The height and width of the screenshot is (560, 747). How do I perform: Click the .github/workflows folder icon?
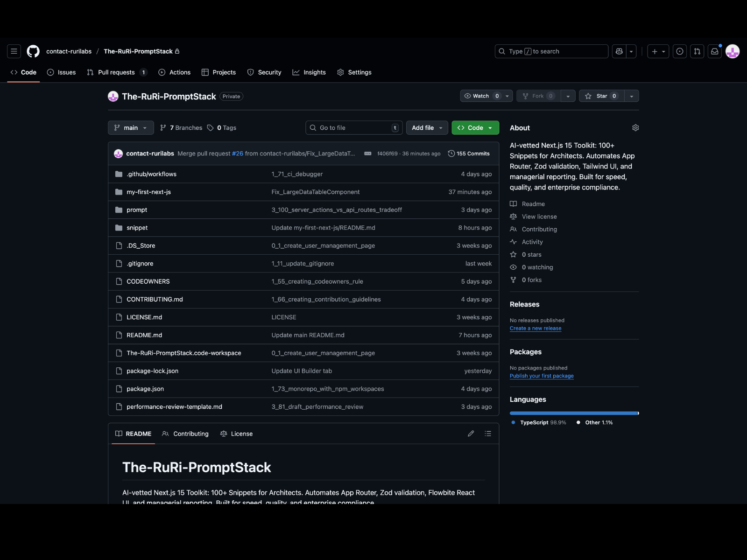click(119, 174)
